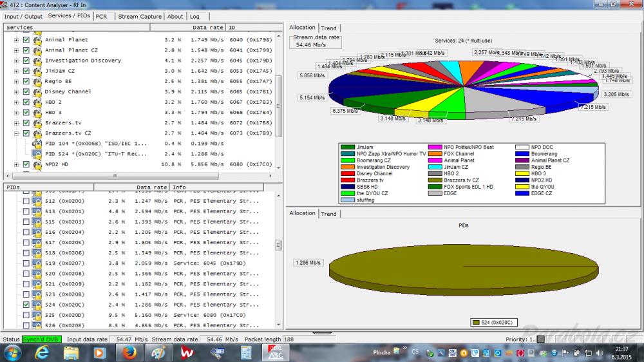644x362 pixels.
Task: Click the icon beside PID 519 (0x0207)
Action: pyautogui.click(x=37, y=263)
